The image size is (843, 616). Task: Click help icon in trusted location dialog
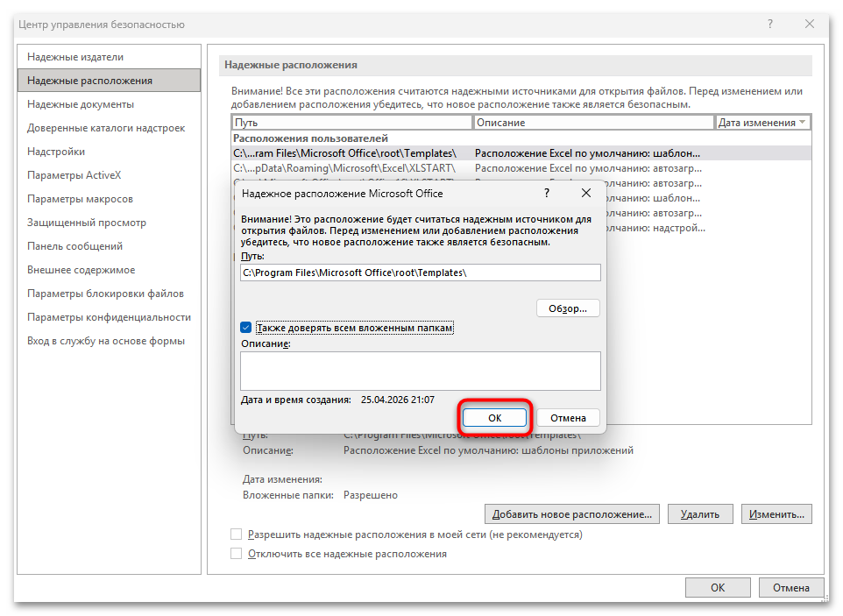tap(547, 193)
